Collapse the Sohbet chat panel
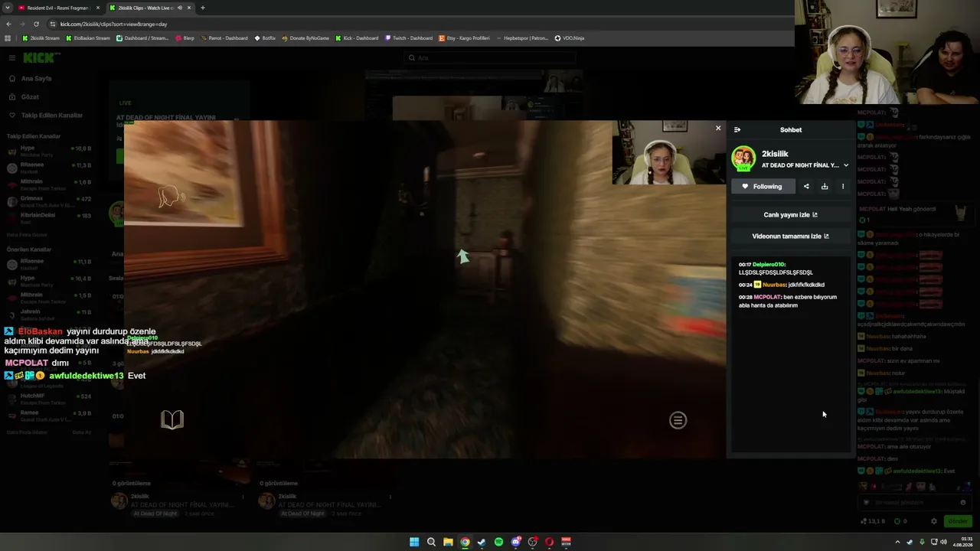980x551 pixels. [x=737, y=130]
